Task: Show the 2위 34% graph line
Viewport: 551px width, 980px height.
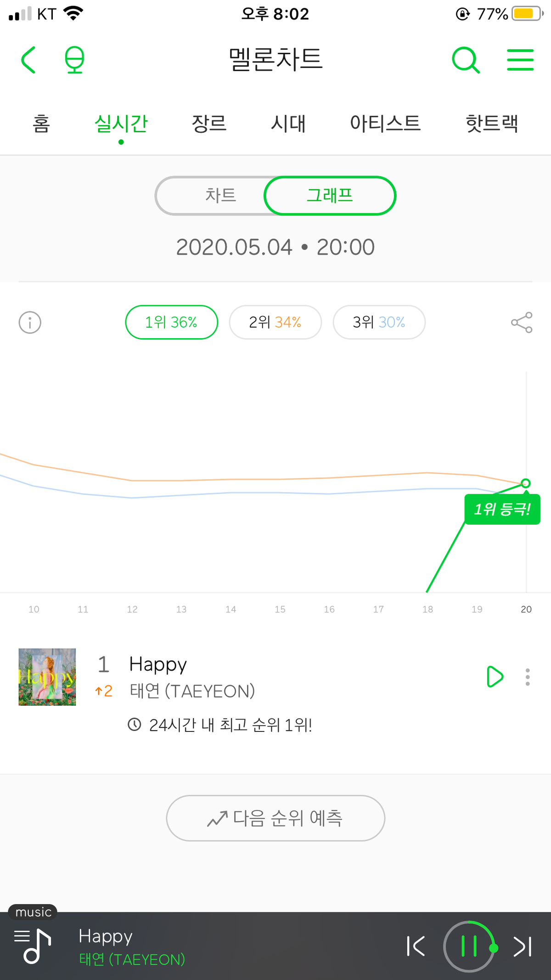Action: click(275, 323)
